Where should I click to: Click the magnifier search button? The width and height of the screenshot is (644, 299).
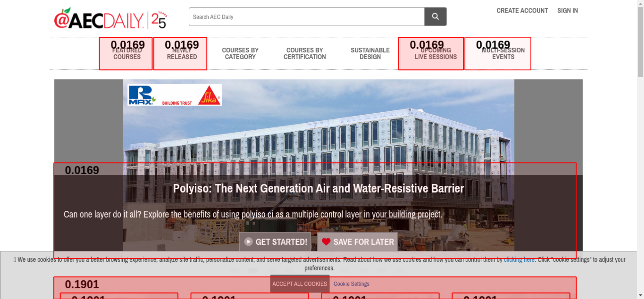click(x=435, y=16)
